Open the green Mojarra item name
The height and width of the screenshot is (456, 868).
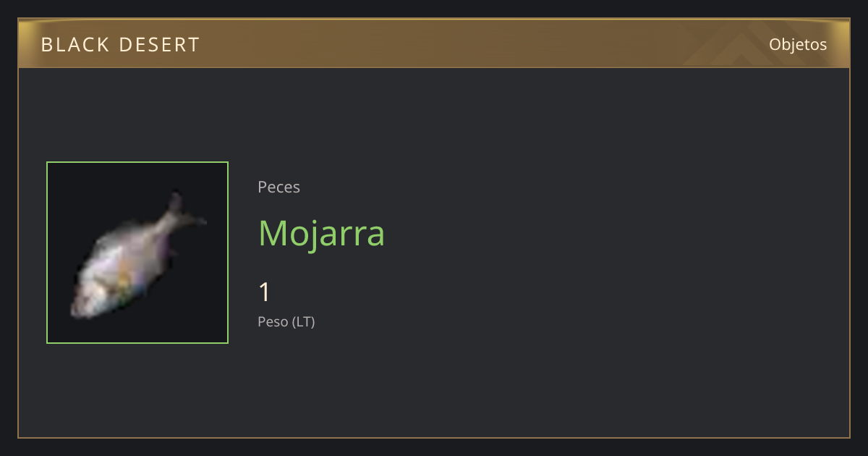click(321, 233)
